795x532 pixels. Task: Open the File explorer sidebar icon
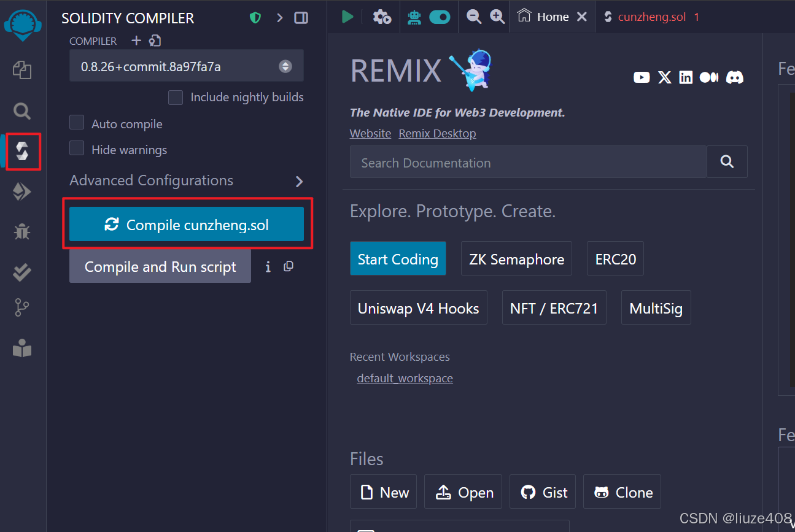click(x=22, y=70)
